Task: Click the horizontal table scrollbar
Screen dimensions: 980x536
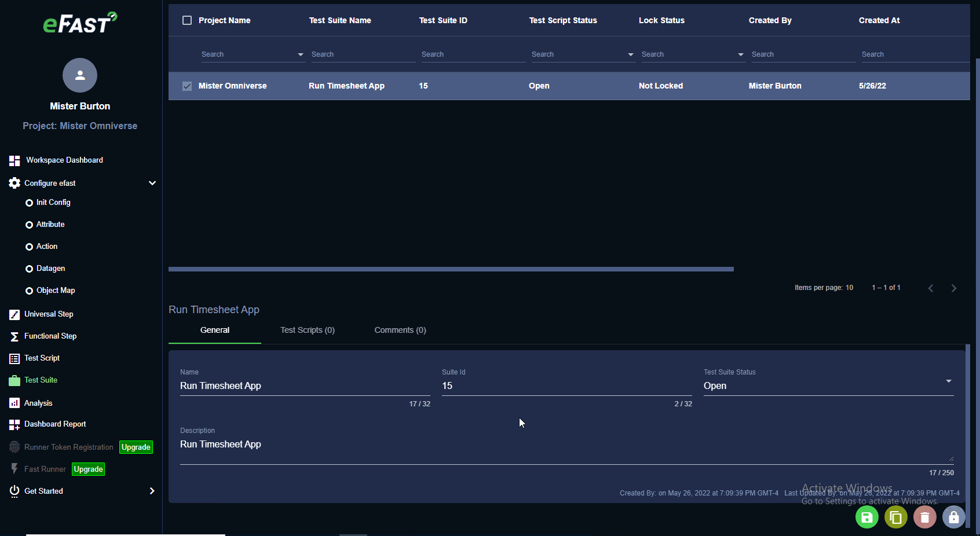Action: 451,269
